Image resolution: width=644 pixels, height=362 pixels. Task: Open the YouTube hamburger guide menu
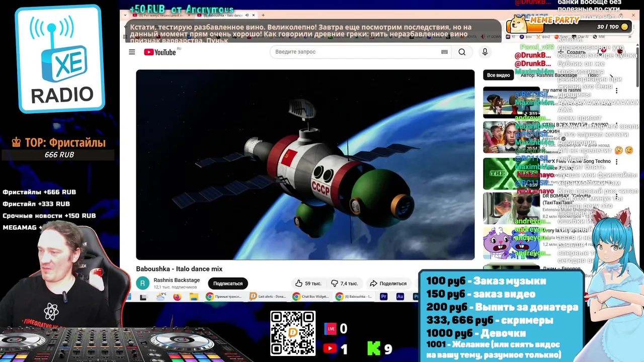pyautogui.click(x=132, y=52)
